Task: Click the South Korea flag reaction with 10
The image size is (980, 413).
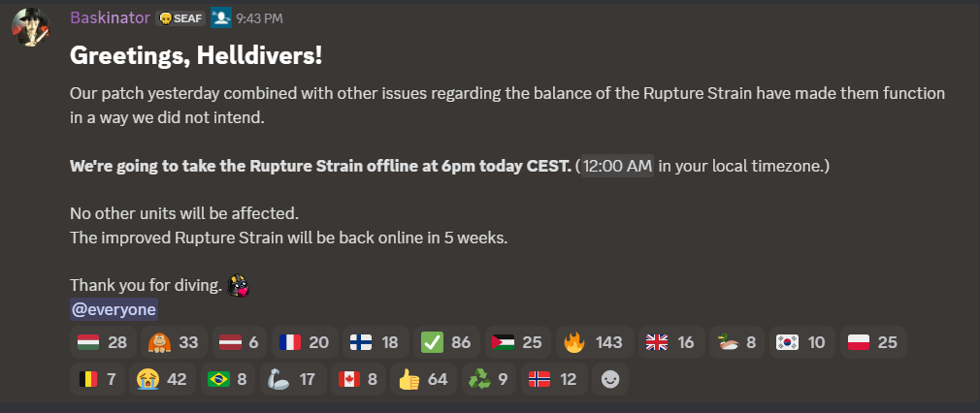Action: [801, 342]
